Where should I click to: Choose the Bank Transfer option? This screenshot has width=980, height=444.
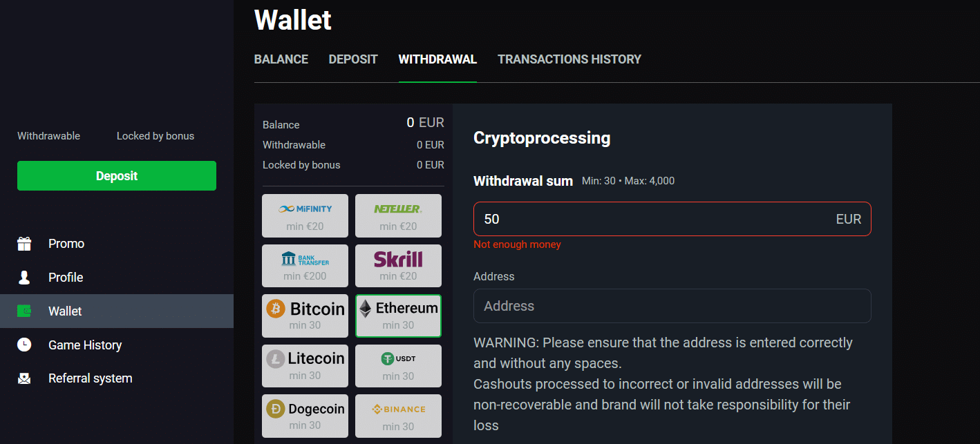click(305, 266)
